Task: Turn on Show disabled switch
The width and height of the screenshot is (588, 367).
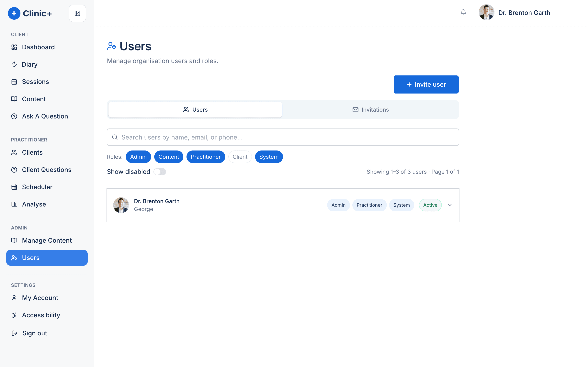Action: click(160, 172)
